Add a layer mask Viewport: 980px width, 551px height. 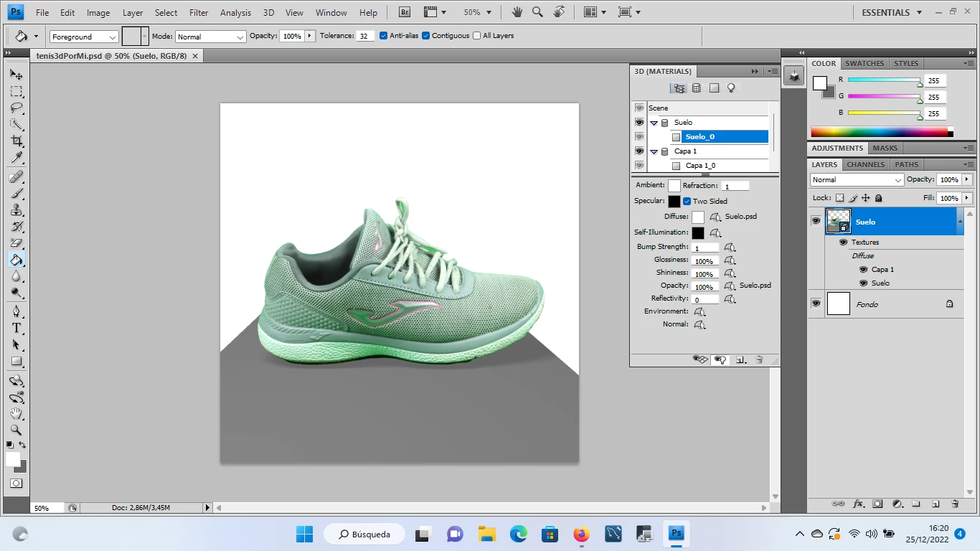click(x=877, y=504)
